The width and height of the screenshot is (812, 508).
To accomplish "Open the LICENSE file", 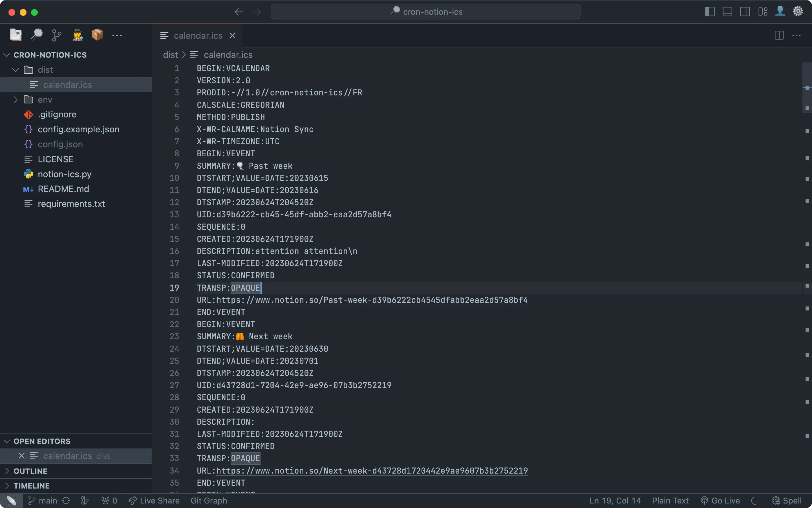I will coord(76,159).
